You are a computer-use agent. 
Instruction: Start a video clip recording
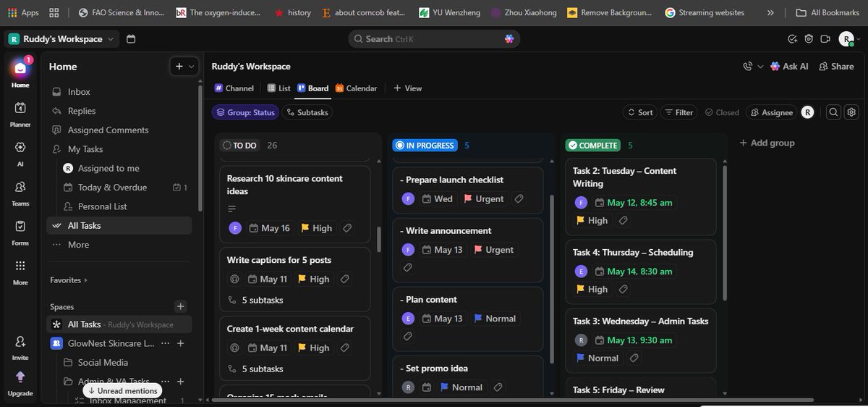click(x=825, y=39)
